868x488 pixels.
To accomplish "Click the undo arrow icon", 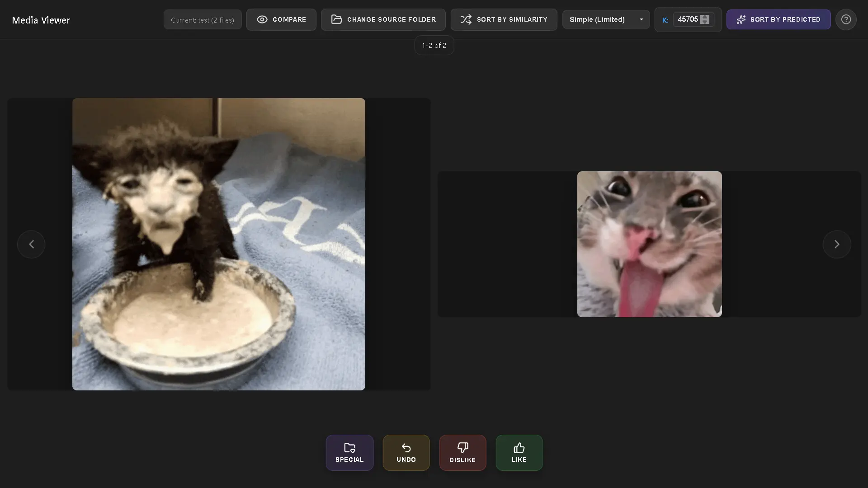I will pos(406,447).
